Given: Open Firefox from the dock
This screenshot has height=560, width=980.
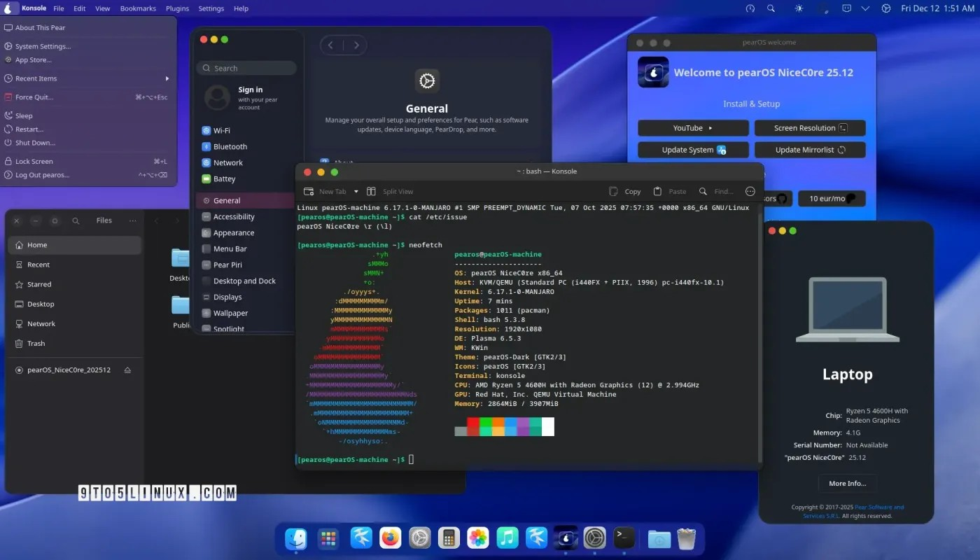Looking at the screenshot, I should click(391, 538).
